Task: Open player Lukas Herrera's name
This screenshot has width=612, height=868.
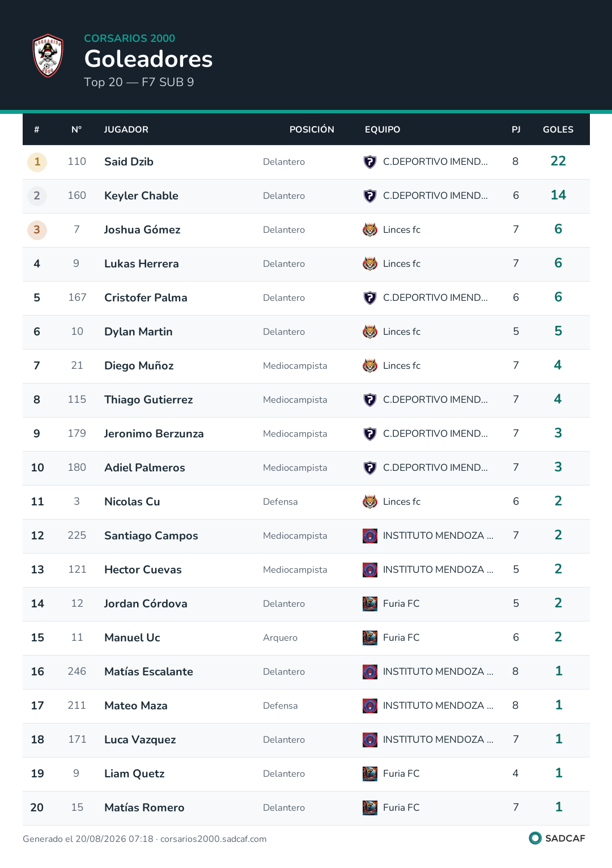Action: 142,264
